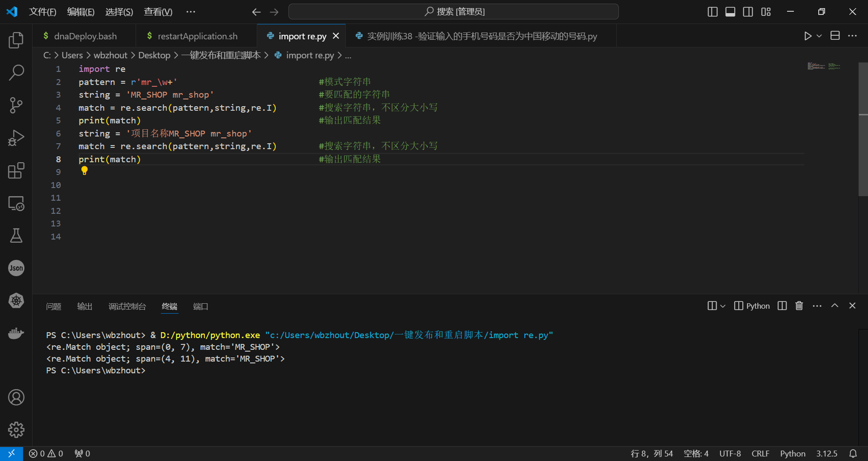Toggle the secondary side bar layout
The image size is (868, 461).
[x=748, y=12]
